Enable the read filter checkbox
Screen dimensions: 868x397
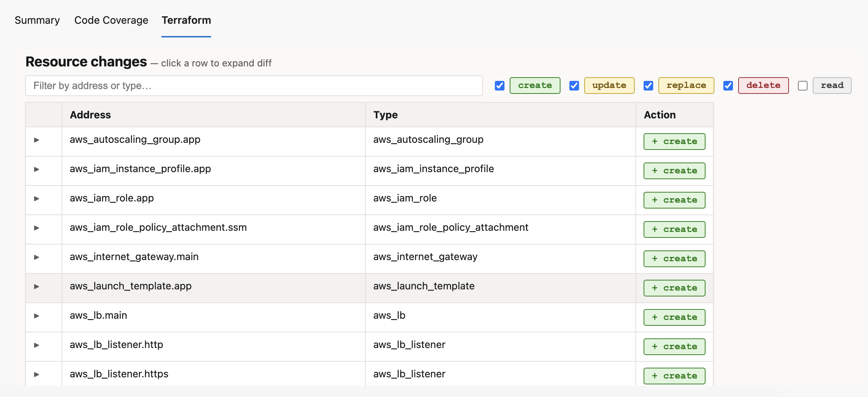pos(803,86)
